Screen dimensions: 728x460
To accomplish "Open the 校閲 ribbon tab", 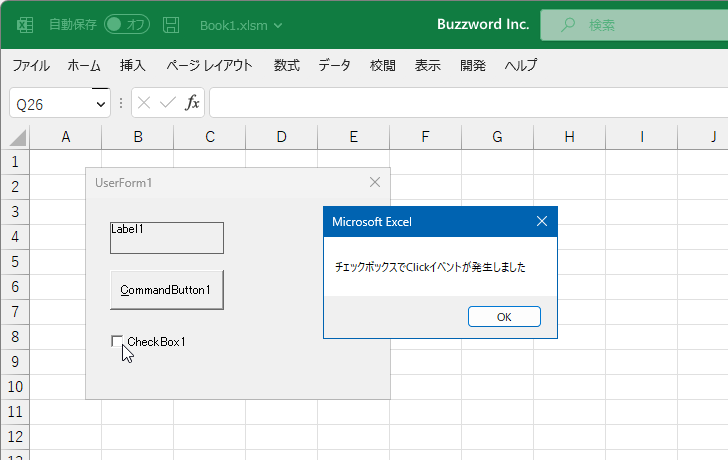I will pyautogui.click(x=383, y=65).
